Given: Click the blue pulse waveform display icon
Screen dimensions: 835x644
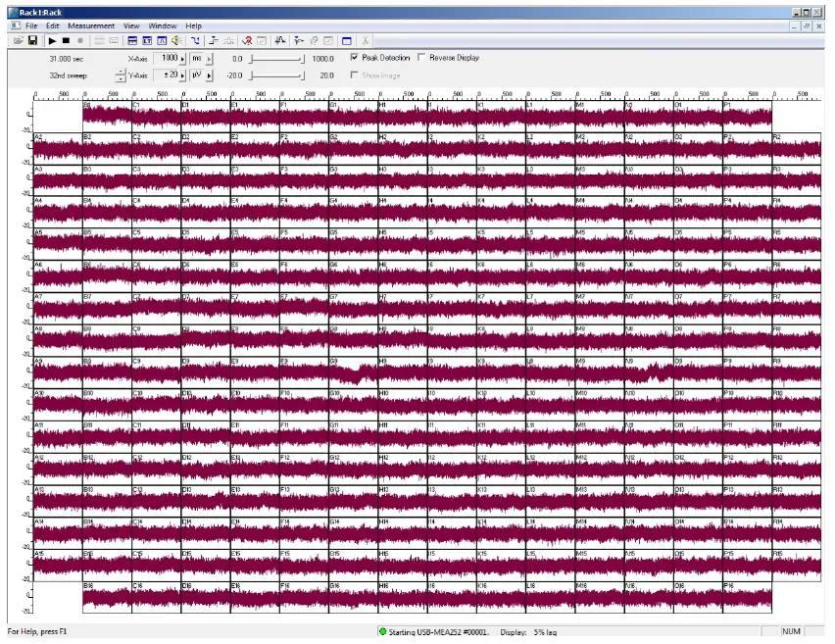Looking at the screenshot, I should pyautogui.click(x=162, y=40).
